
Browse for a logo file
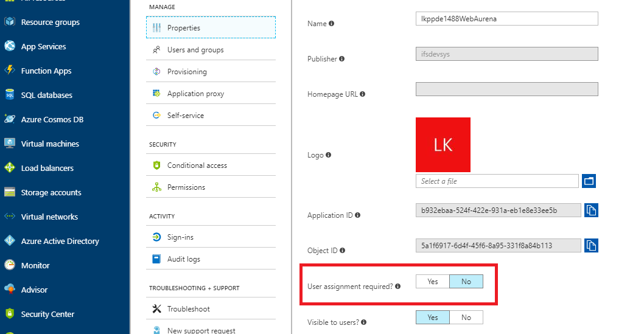pyautogui.click(x=589, y=181)
